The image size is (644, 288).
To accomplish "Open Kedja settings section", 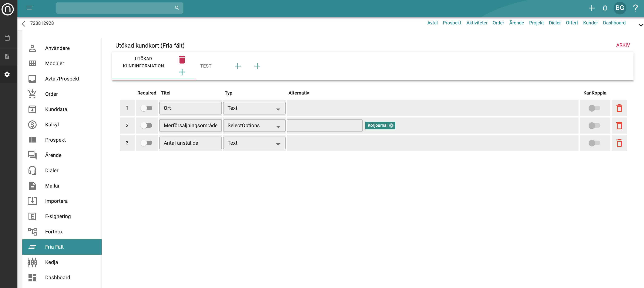I will pyautogui.click(x=62, y=262).
